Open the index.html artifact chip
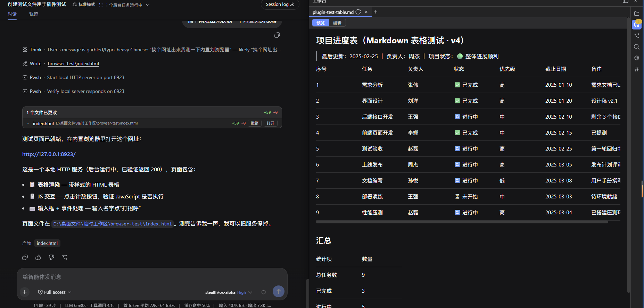Image resolution: width=644 pixels, height=308 pixels. (x=47, y=243)
